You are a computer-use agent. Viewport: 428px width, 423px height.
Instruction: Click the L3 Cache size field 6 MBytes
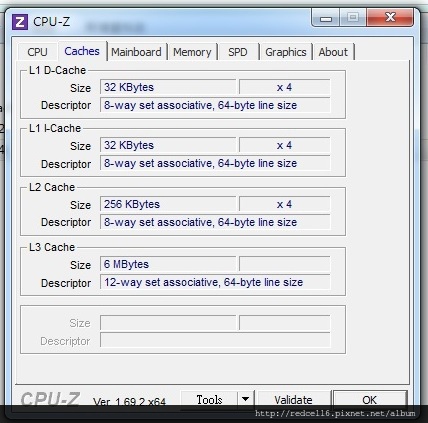pos(168,264)
